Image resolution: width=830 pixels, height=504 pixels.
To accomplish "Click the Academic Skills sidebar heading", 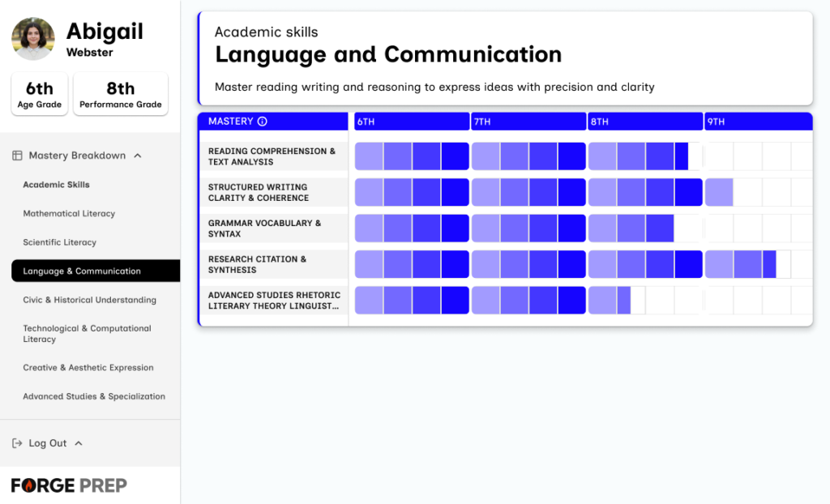I will (56, 185).
